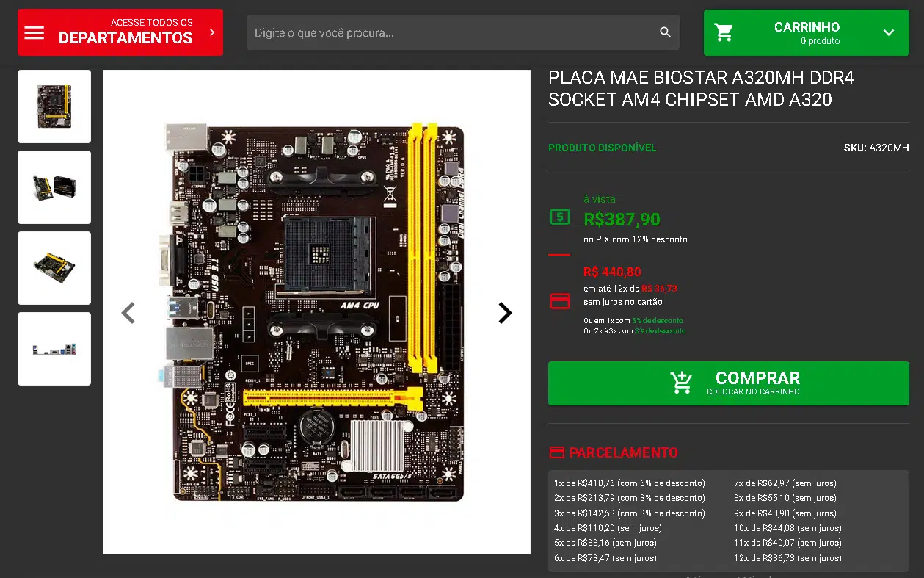Click the SKU: A320MH label
This screenshot has width=924, height=578.
[x=876, y=148]
